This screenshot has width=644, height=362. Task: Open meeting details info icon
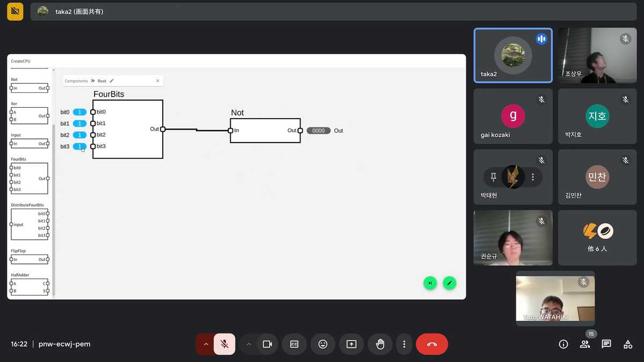click(x=563, y=344)
